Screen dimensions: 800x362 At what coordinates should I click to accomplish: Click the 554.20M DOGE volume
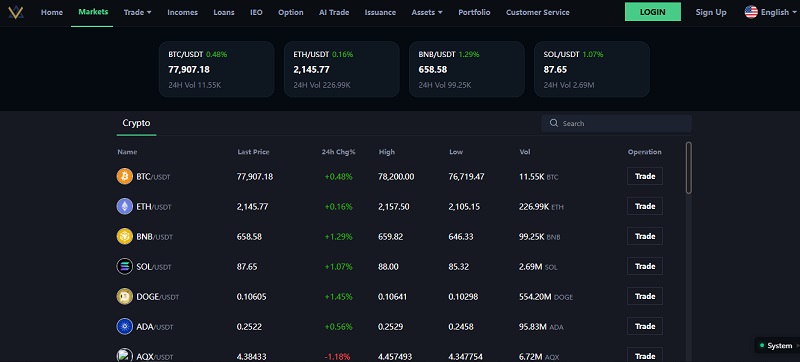pos(546,297)
